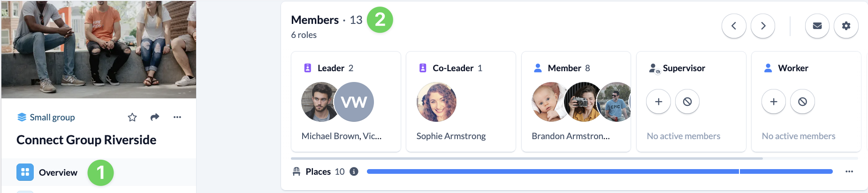The width and height of the screenshot is (868, 193).
Task: Click Sophie Armstrong's profile photo
Action: pyautogui.click(x=436, y=102)
